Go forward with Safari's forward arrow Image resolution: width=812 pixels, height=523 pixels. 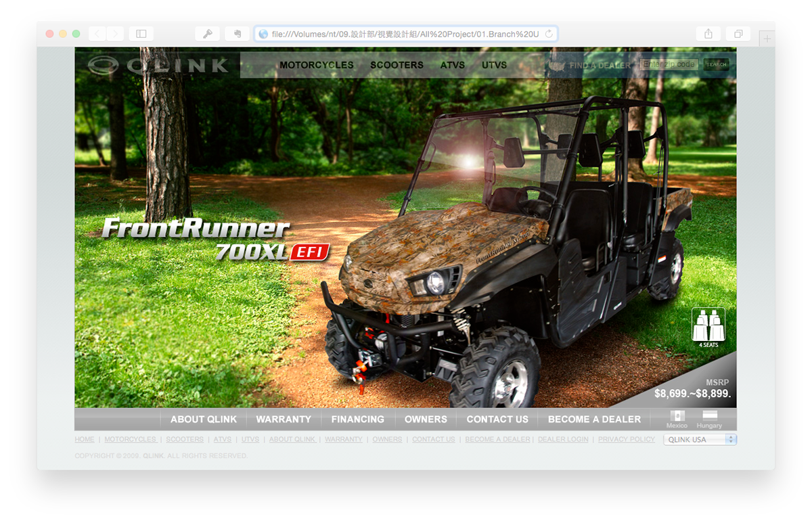pyautogui.click(x=115, y=34)
